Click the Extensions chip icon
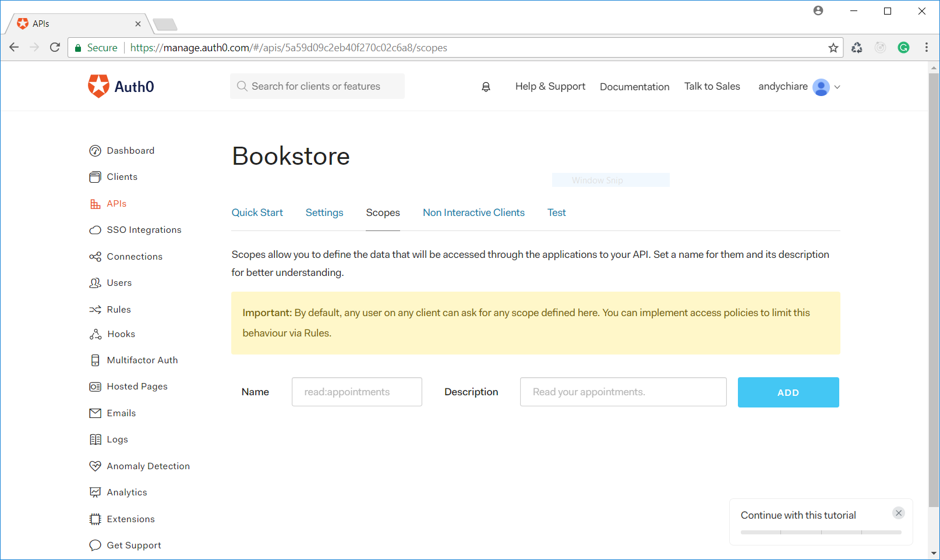The width and height of the screenshot is (940, 560). click(x=95, y=519)
